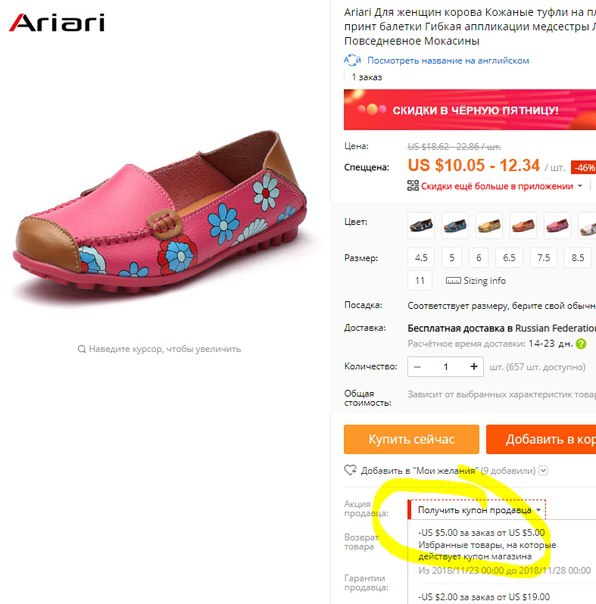Screen dimensions: 596x604
Task: Open the Посмотреть название на английском link
Action: pyautogui.click(x=448, y=60)
